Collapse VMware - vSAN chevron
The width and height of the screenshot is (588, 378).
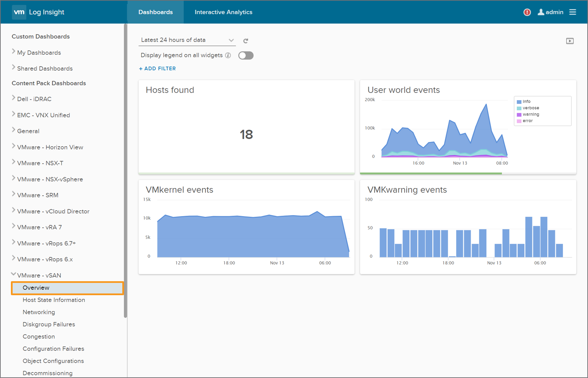pos(14,274)
